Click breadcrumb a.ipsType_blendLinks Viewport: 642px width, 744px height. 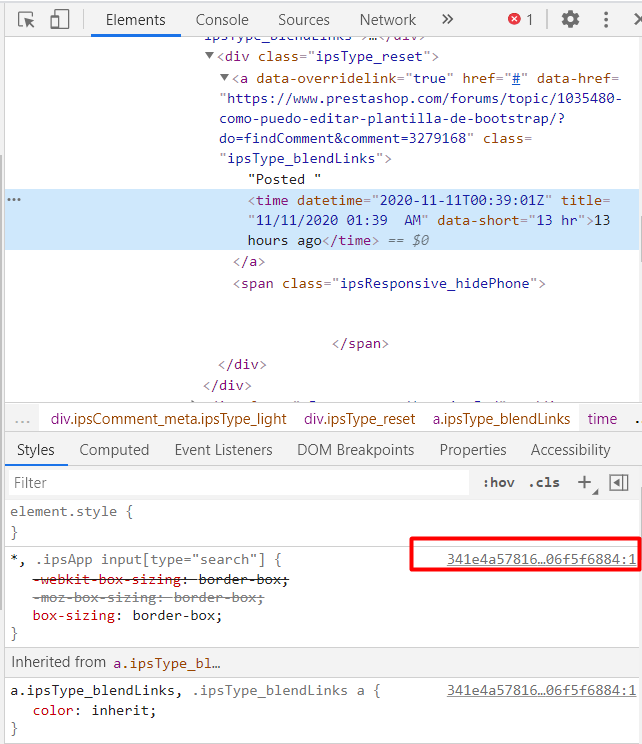click(x=501, y=419)
